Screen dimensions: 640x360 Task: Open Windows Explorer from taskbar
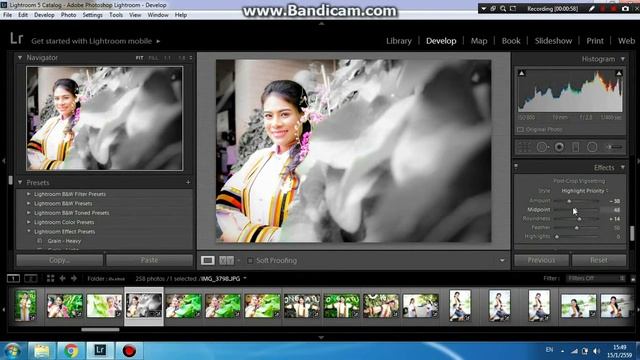pos(42,351)
